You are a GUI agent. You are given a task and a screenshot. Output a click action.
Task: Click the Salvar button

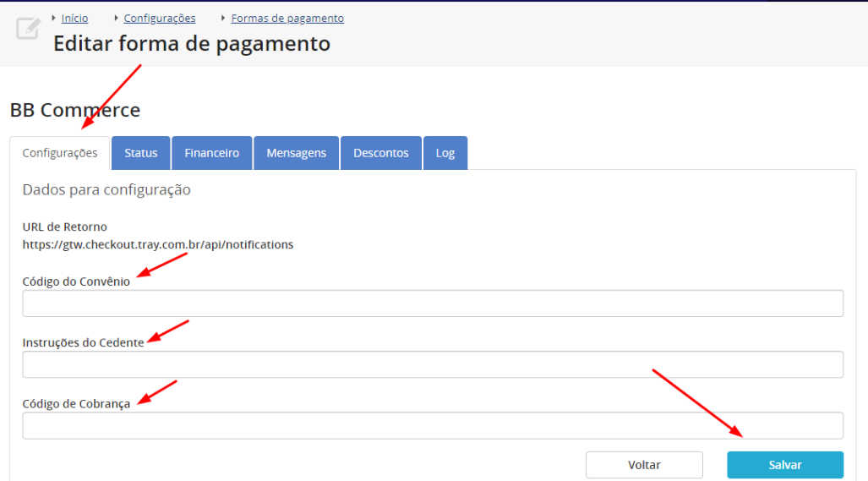click(x=785, y=465)
